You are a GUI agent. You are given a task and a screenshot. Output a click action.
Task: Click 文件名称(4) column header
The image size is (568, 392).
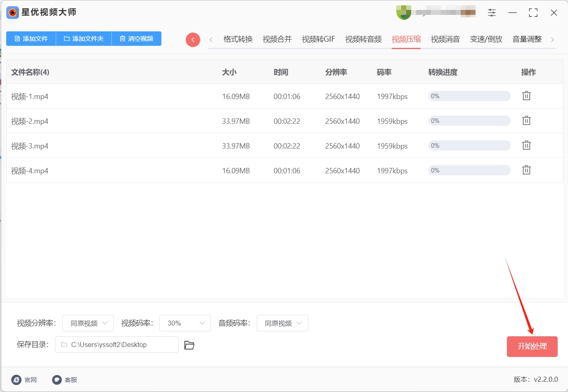click(x=30, y=72)
